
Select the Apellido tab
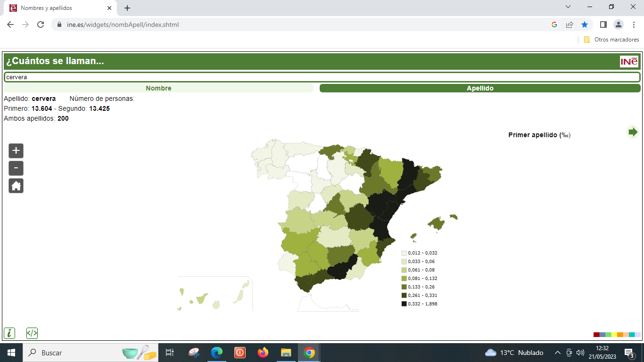(x=480, y=88)
